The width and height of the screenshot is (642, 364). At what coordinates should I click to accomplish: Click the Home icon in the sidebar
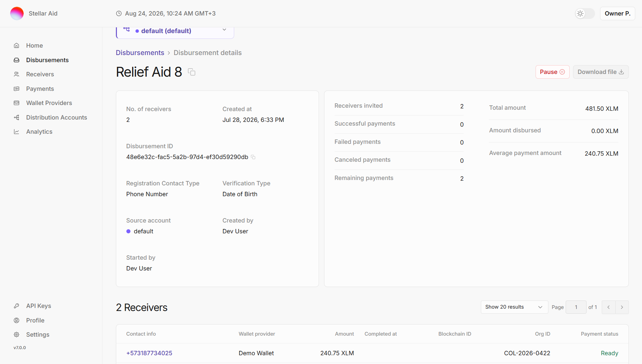pyautogui.click(x=16, y=46)
